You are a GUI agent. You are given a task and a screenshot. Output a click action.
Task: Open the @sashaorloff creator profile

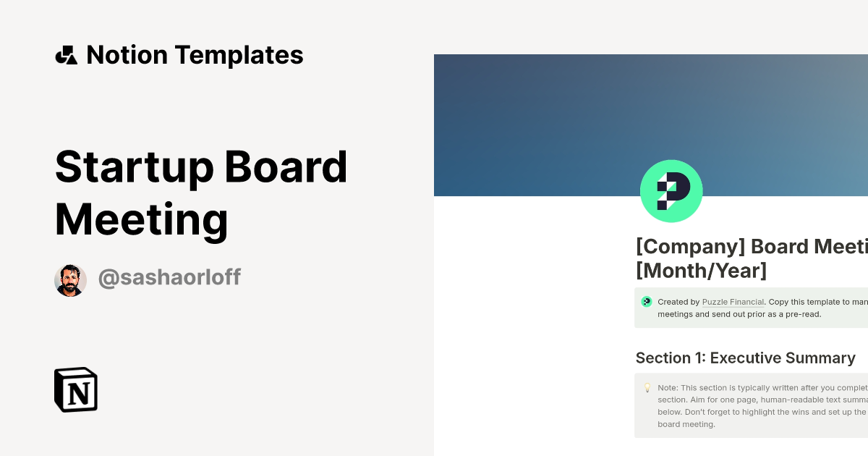click(x=169, y=278)
